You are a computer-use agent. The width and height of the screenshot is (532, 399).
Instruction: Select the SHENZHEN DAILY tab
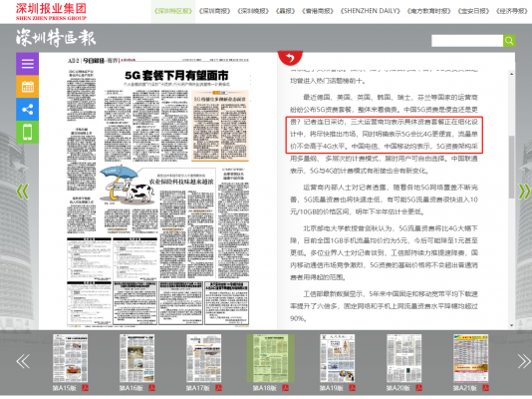(x=371, y=11)
